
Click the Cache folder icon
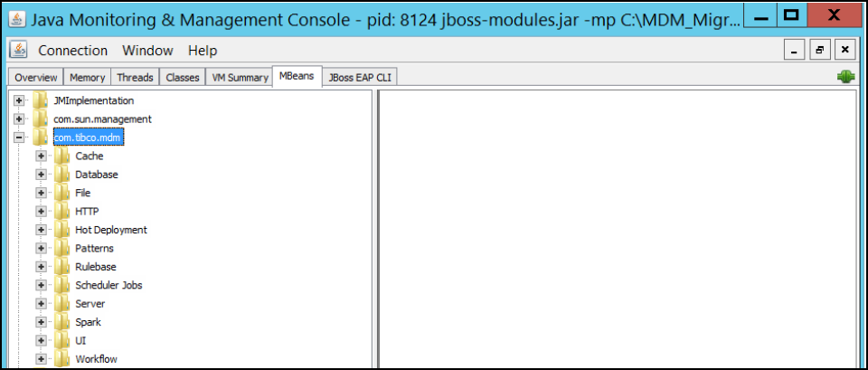tap(62, 157)
